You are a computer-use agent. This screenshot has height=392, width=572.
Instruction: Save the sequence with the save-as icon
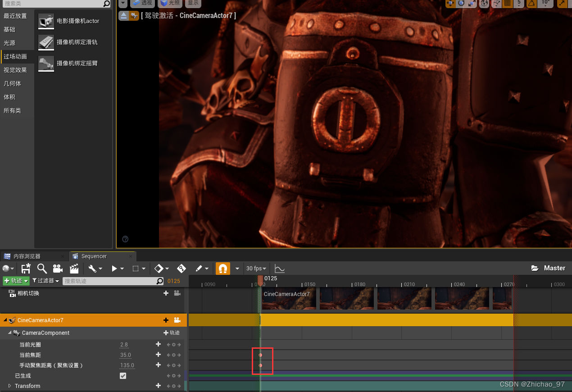[26, 269]
